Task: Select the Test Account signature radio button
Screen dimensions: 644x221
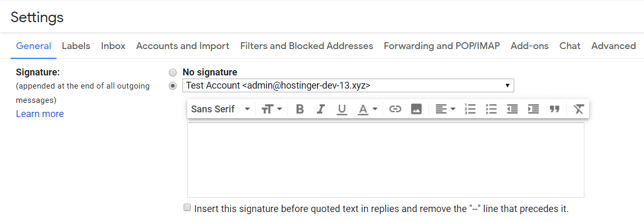Action: (x=172, y=86)
